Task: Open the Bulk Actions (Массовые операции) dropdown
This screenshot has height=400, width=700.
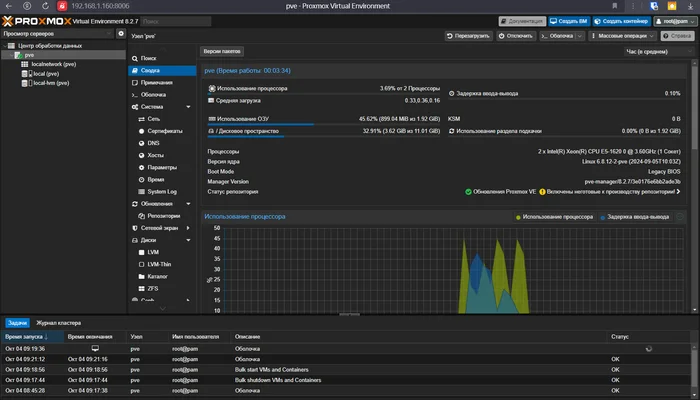Action: 621,35
